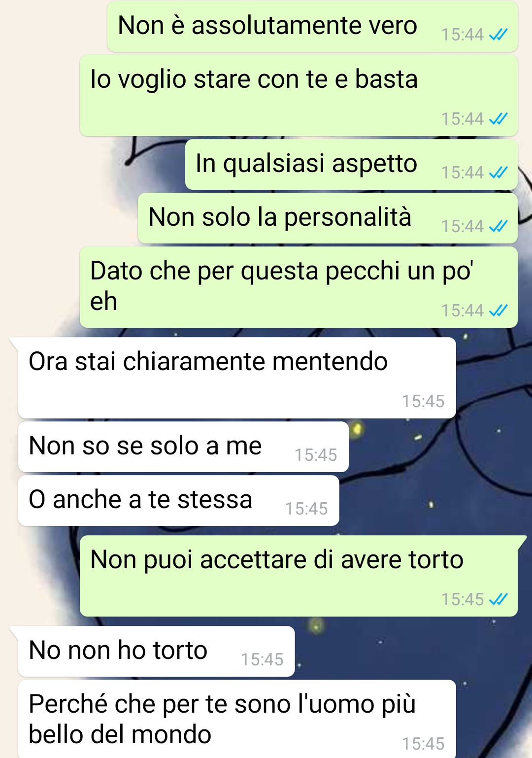Select the message 'Io voglio stare con te e basta'
Viewport: 532px width, 758px height.
tap(299, 96)
